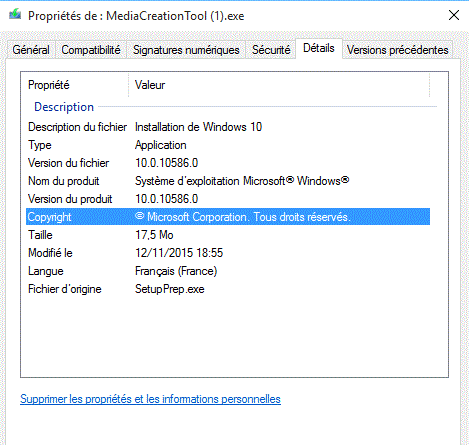Image resolution: width=469 pixels, height=445 pixels.
Task: Select the Fichier d'origine row
Action: click(228, 289)
